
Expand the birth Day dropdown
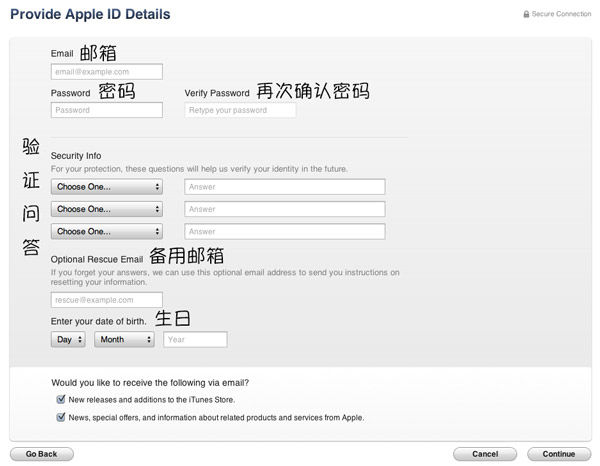click(68, 340)
